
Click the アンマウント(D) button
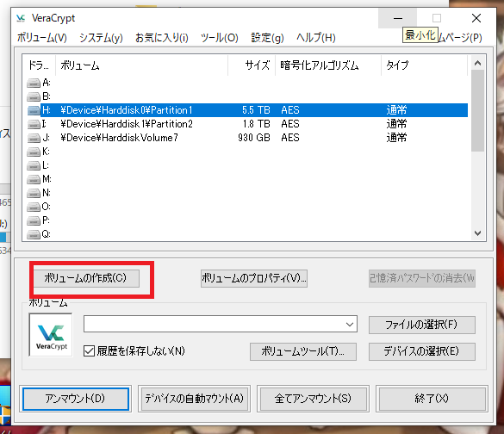pos(76,399)
